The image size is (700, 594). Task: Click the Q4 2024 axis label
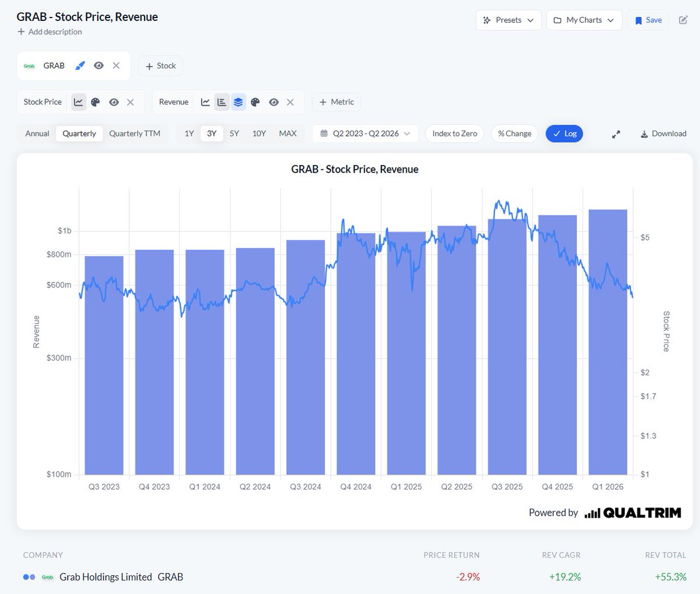(356, 487)
